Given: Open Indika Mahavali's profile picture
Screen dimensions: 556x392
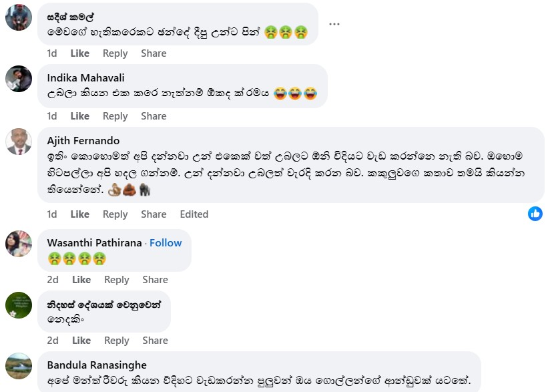Looking at the screenshot, I should pyautogui.click(x=19, y=79).
